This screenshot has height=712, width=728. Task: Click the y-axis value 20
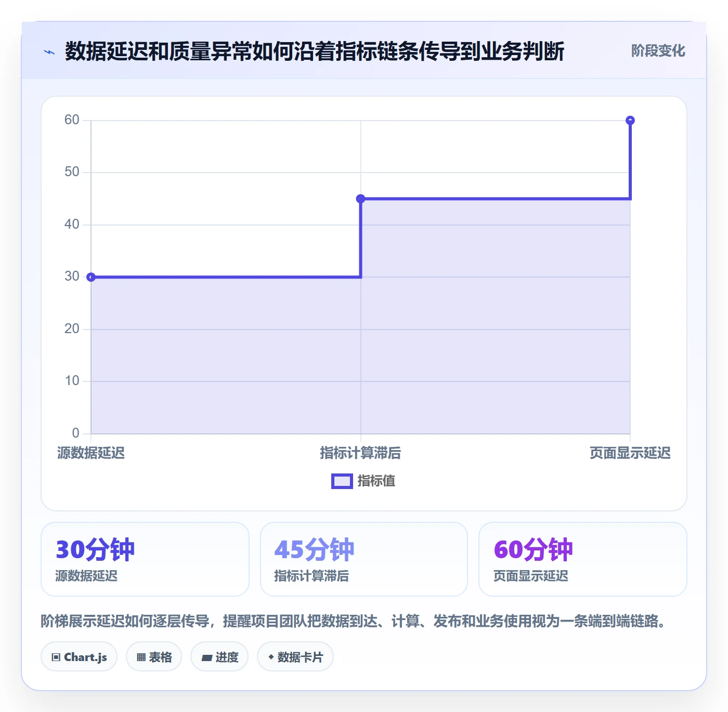[x=72, y=329]
